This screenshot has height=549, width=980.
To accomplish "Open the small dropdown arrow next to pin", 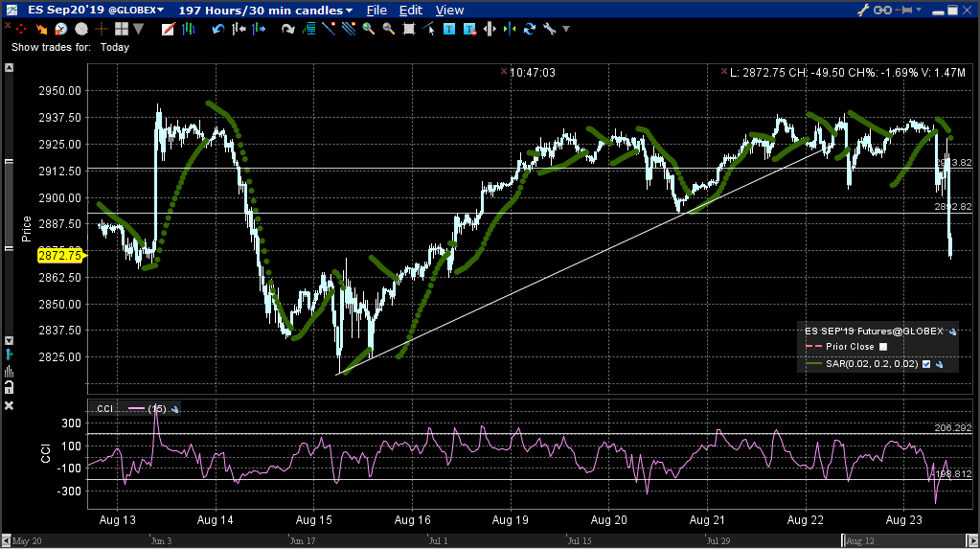I will (919, 10).
